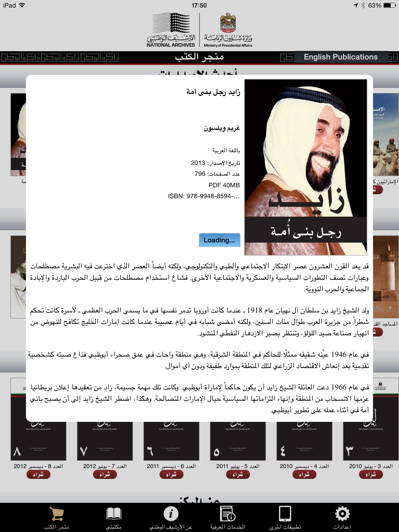
Task: Tap the mosque book cover behind popup
Action: pyautogui.click(x=386, y=277)
